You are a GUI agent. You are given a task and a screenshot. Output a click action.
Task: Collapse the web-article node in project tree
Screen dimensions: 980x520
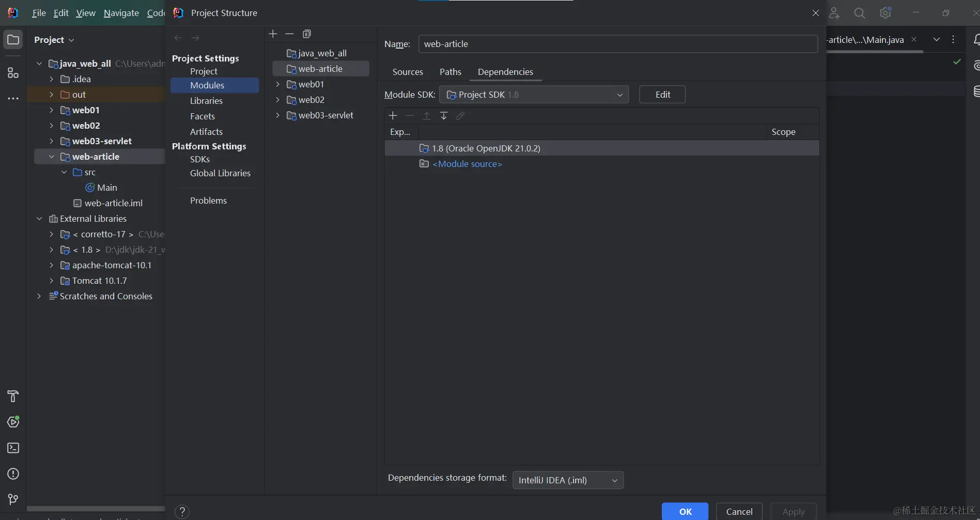(51, 157)
